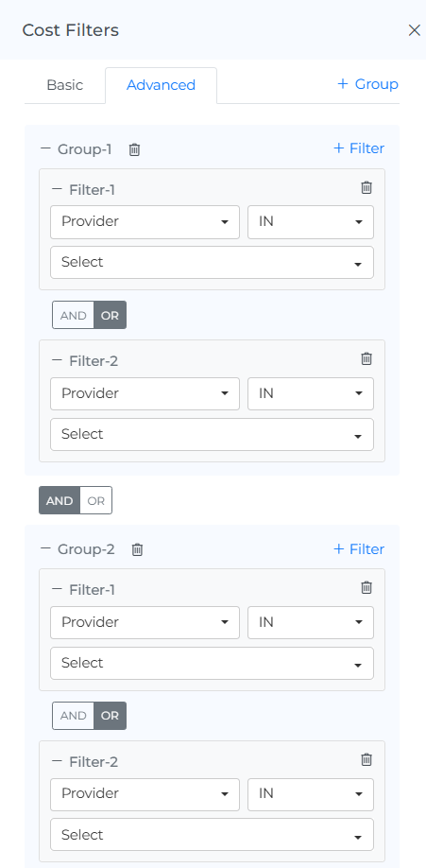Delete Group-2 with its trash icon

tap(137, 549)
